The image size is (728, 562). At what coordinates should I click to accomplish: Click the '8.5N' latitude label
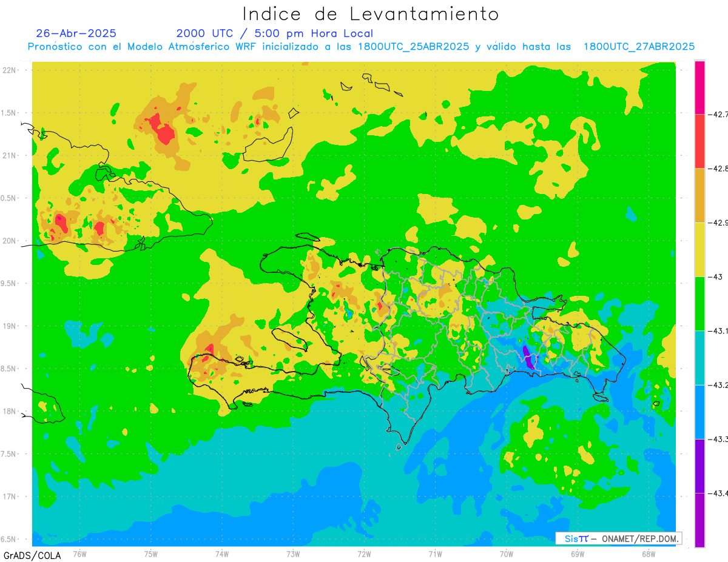[9, 369]
